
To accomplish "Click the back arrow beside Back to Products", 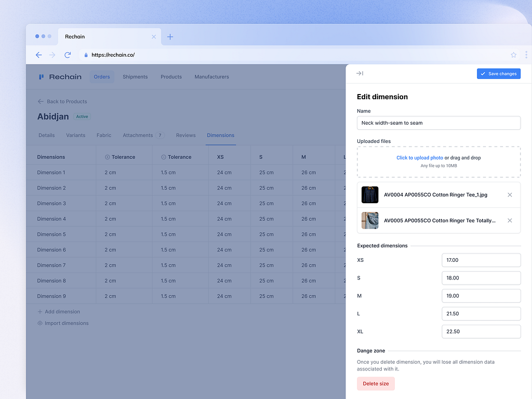I will tap(41, 101).
